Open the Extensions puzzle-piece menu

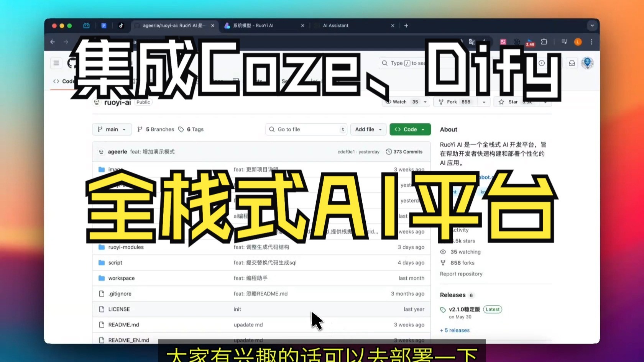[544, 42]
